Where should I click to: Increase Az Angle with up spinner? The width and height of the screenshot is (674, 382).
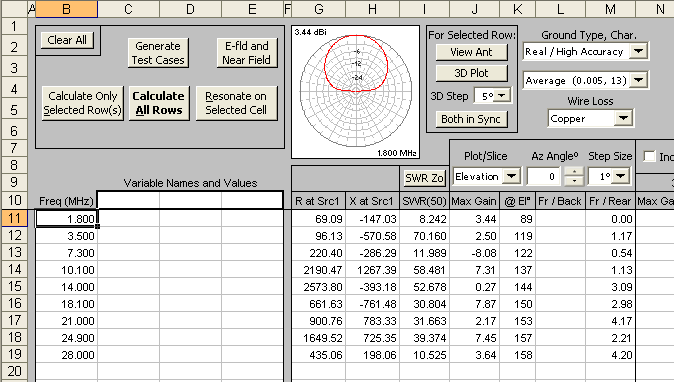574,172
